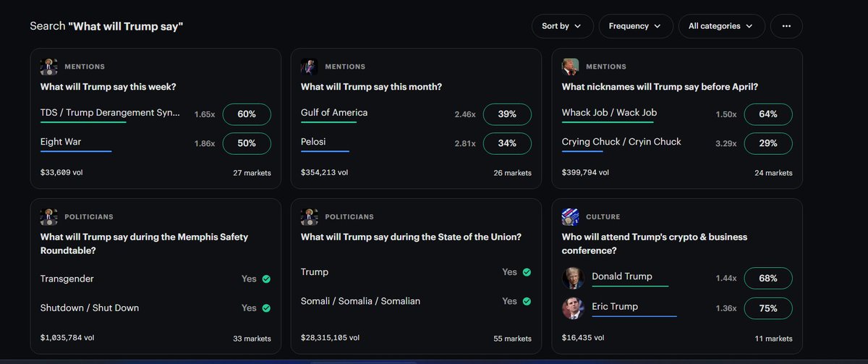This screenshot has height=364, width=868.
Task: Open Memphis Safety Roundtable market title
Action: tap(144, 243)
